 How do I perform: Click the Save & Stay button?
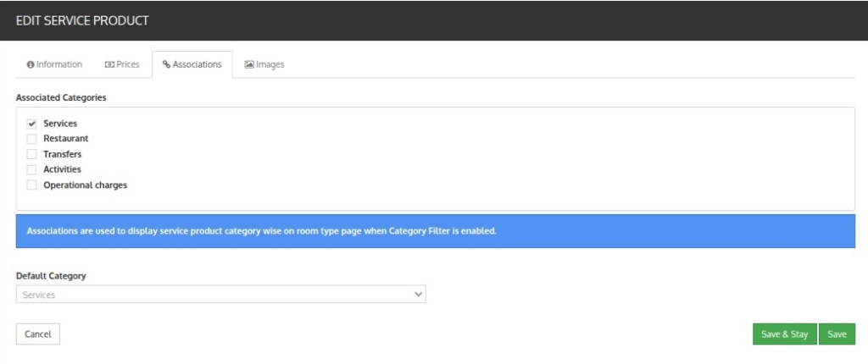(x=784, y=334)
